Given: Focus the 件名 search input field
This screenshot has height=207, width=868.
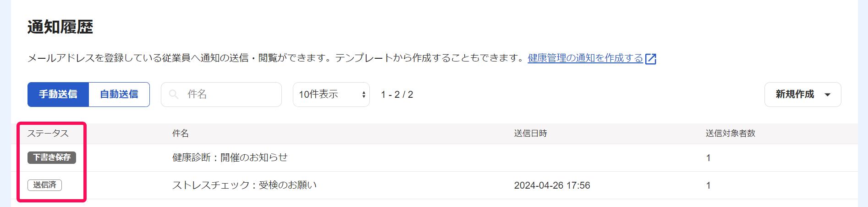Looking at the screenshot, I should tap(221, 95).
